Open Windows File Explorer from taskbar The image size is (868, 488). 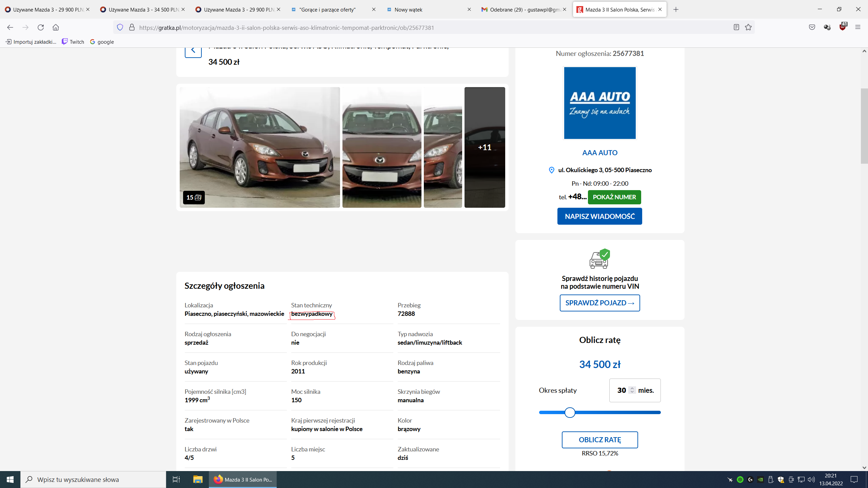tap(198, 480)
